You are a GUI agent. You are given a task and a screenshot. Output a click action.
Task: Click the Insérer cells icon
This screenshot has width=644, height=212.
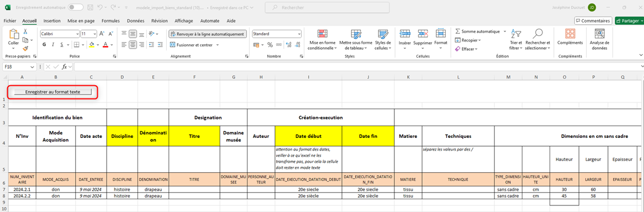pos(405,34)
